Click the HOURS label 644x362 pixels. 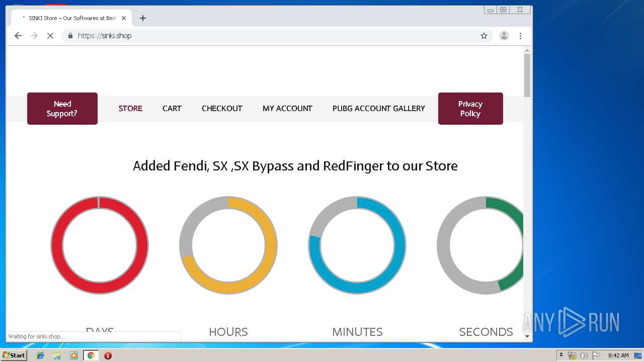[x=228, y=332]
